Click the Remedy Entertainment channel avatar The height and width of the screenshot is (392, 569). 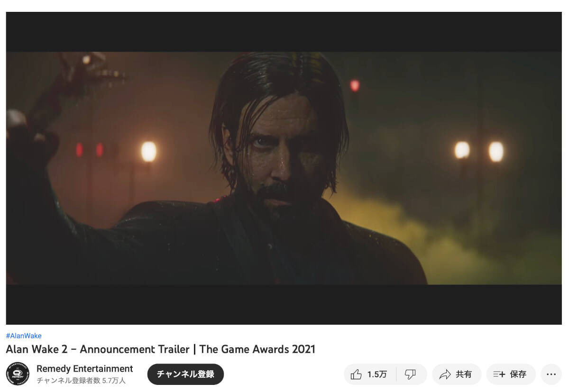(18, 374)
